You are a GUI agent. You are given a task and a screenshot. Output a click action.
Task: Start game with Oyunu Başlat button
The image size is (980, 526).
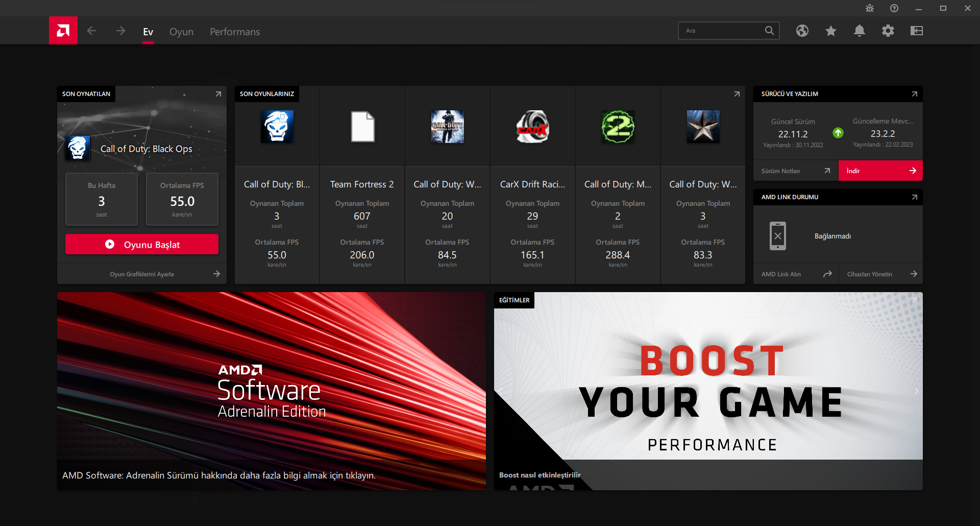142,244
